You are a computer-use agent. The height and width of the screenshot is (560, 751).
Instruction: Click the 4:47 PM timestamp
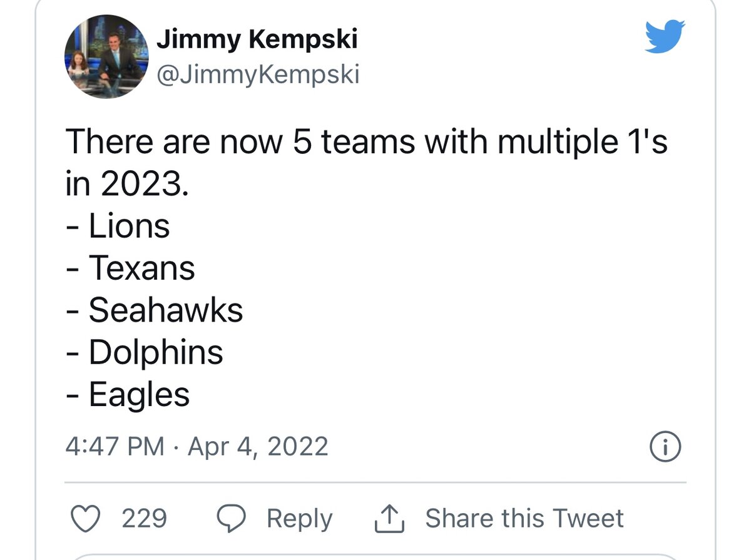(115, 447)
